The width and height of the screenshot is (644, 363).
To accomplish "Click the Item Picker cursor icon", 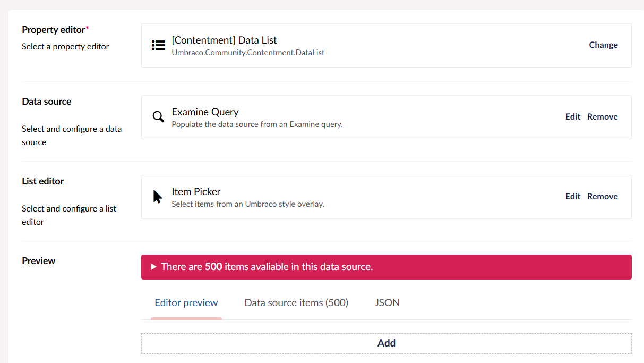I will click(158, 197).
